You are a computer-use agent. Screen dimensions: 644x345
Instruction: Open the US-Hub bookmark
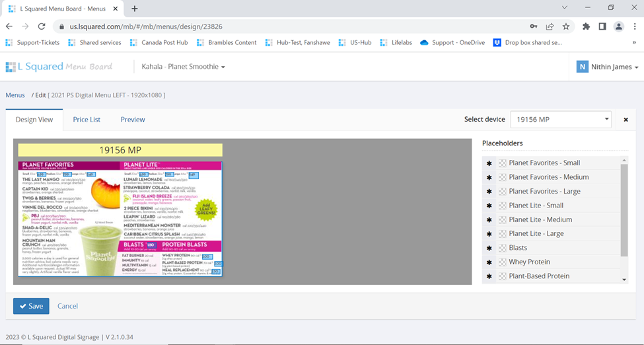(x=355, y=42)
